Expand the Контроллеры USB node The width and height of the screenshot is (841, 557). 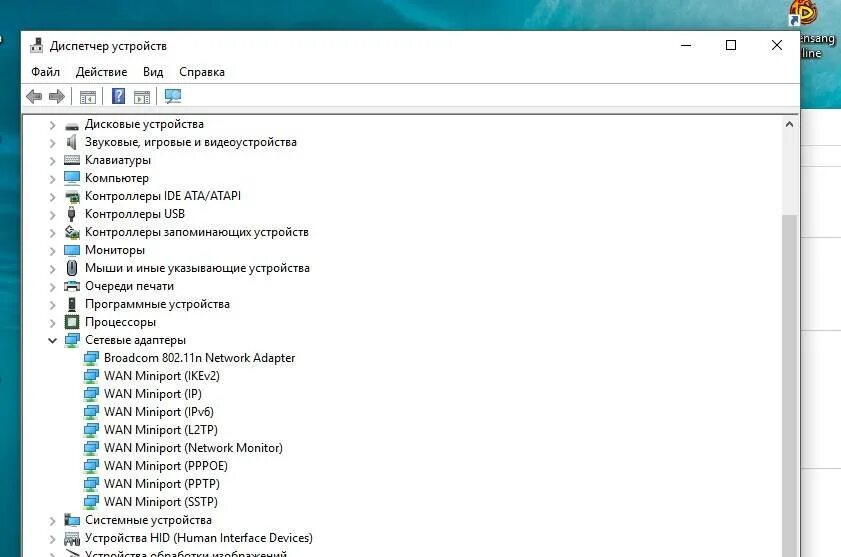(x=53, y=215)
